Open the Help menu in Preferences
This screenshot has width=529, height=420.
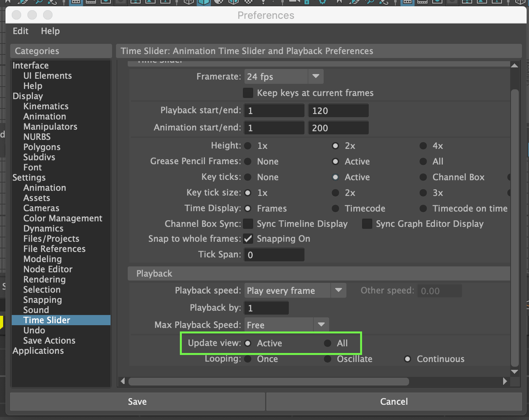coord(50,31)
